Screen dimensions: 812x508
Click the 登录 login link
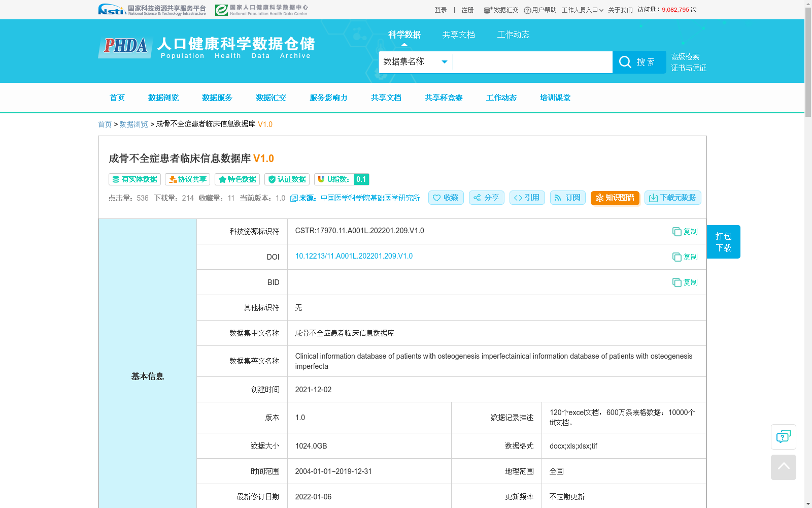(441, 10)
